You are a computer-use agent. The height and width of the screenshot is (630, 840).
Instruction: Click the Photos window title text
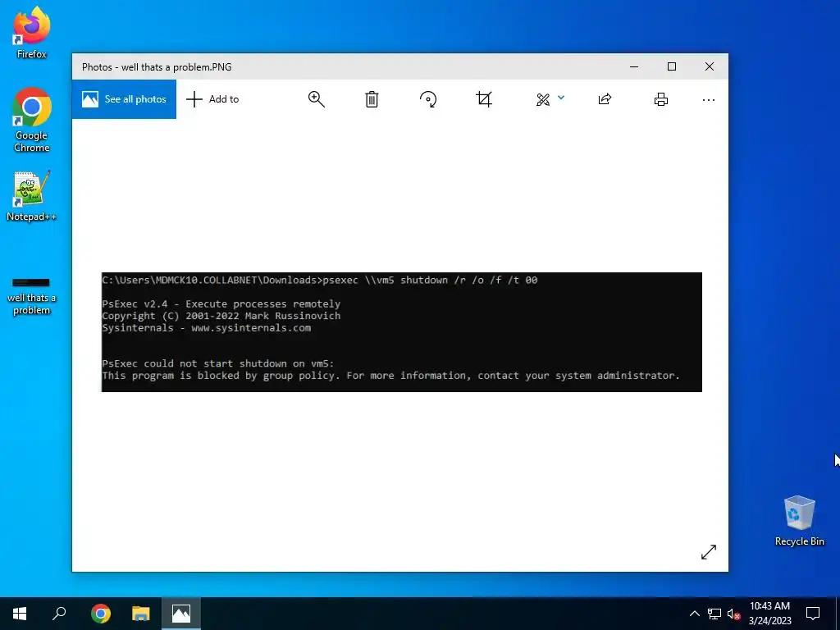(x=157, y=67)
